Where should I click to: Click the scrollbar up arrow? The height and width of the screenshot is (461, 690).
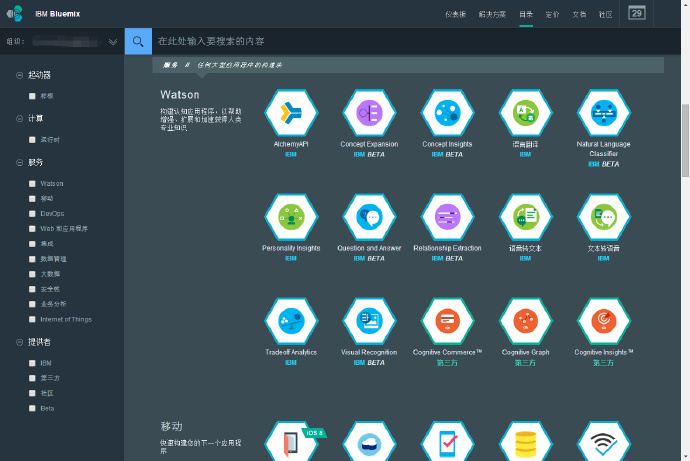point(685,4)
